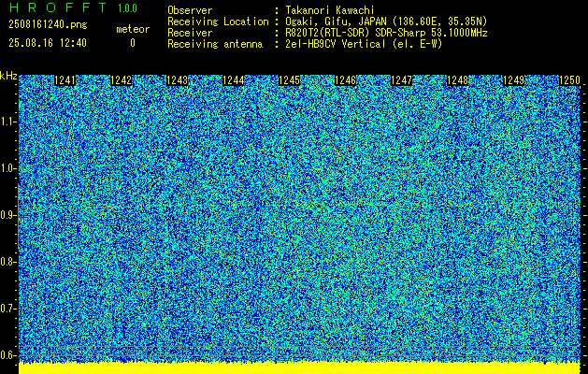Select the filename 2508161240.png
The height and width of the screenshot is (374, 588).
[x=48, y=25]
